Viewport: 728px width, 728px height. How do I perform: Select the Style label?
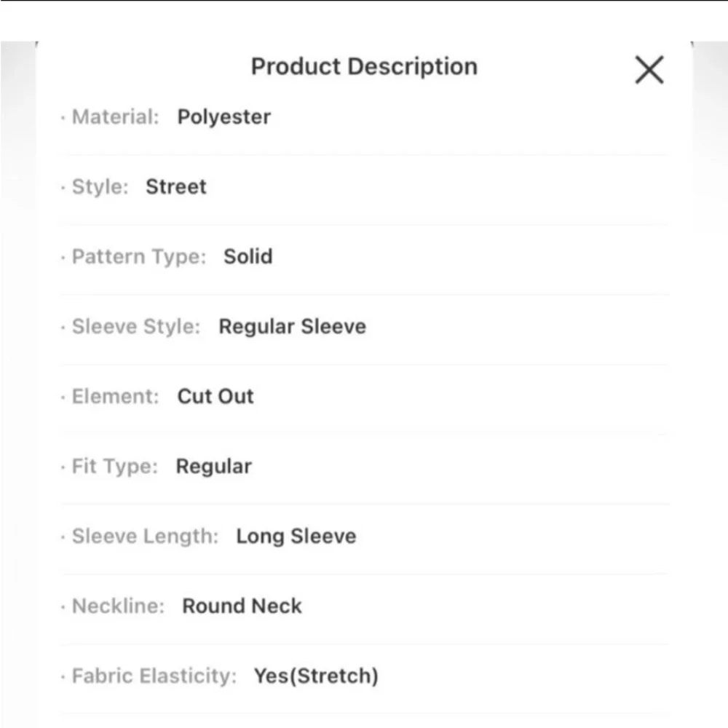pyautogui.click(x=100, y=186)
